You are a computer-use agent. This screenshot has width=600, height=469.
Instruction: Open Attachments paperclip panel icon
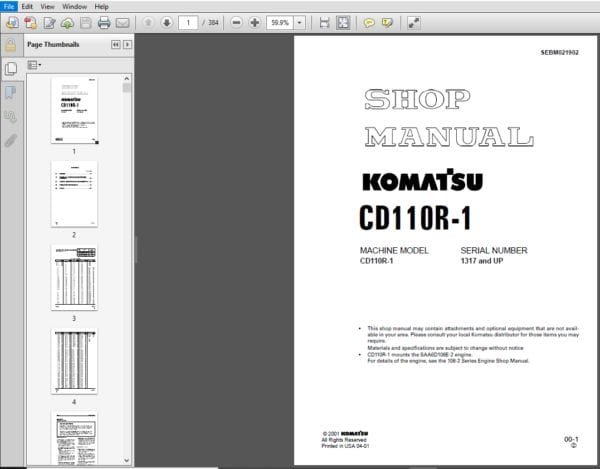point(11,140)
